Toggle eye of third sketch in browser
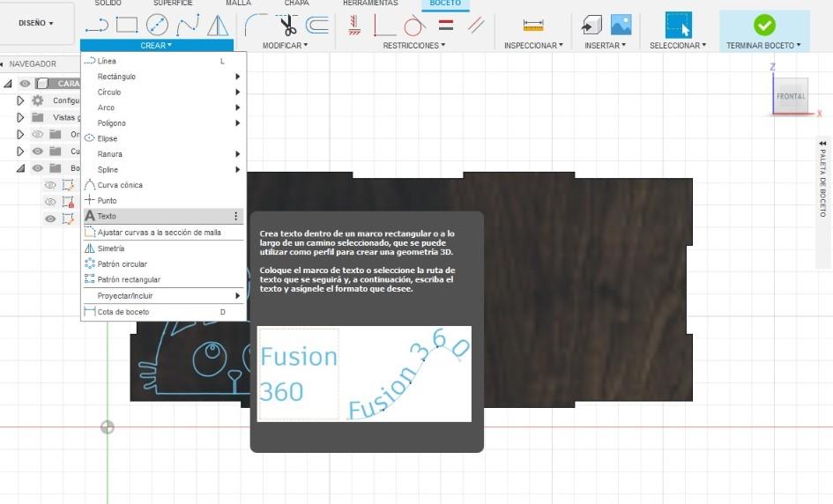The width and height of the screenshot is (833, 504). [x=50, y=219]
